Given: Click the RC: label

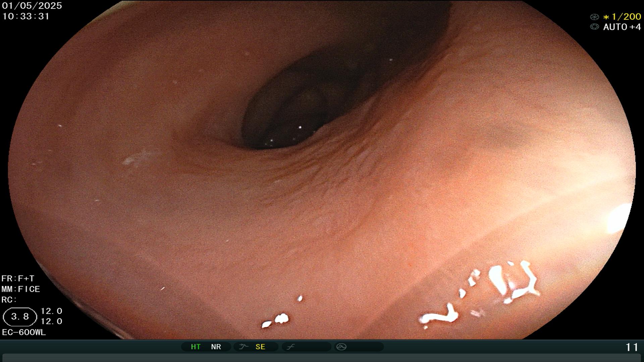Looking at the screenshot, I should pyautogui.click(x=9, y=300).
